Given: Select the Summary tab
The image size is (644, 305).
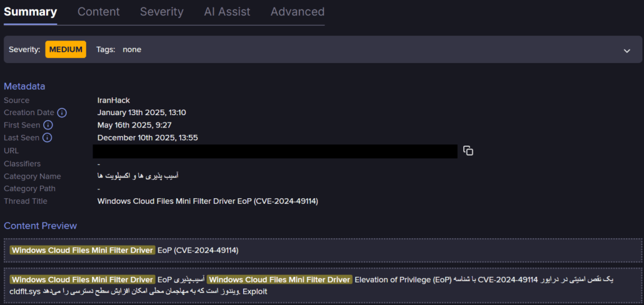Looking at the screenshot, I should [30, 12].
